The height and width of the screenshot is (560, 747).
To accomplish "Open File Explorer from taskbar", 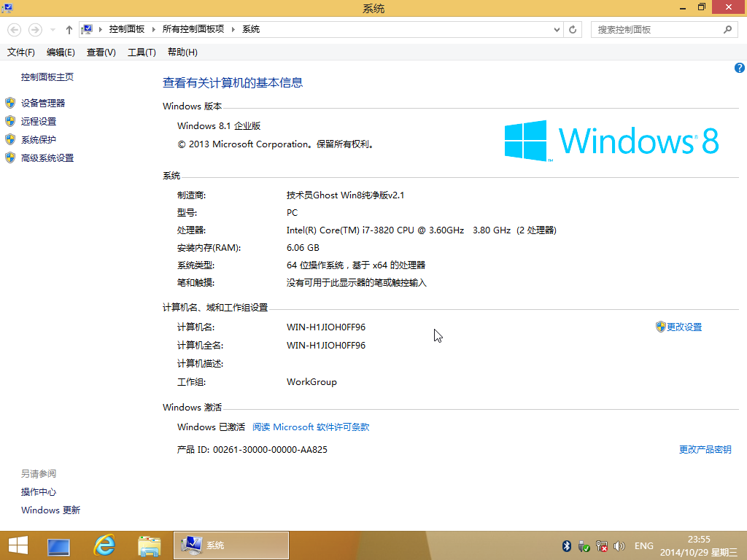I will pos(149,545).
